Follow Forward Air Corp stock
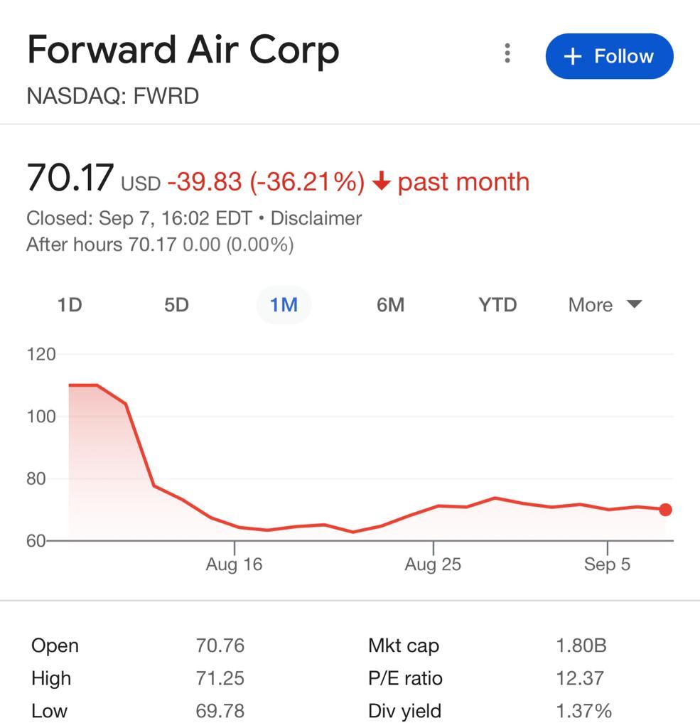The height and width of the screenshot is (728, 700). (609, 56)
